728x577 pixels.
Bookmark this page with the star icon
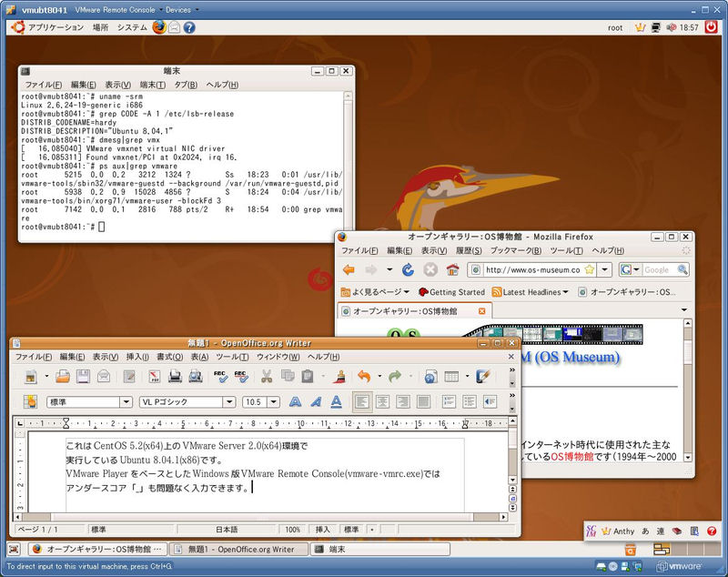(x=589, y=269)
